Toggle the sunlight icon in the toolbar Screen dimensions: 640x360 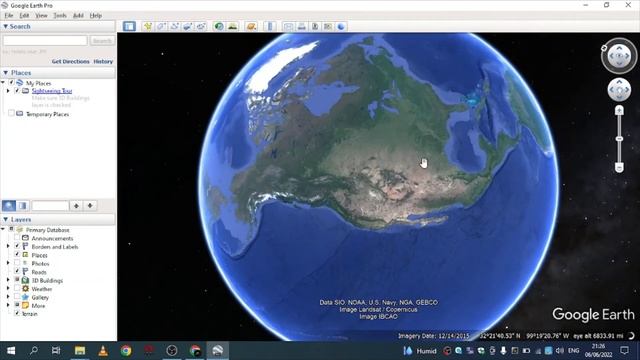coord(233,27)
